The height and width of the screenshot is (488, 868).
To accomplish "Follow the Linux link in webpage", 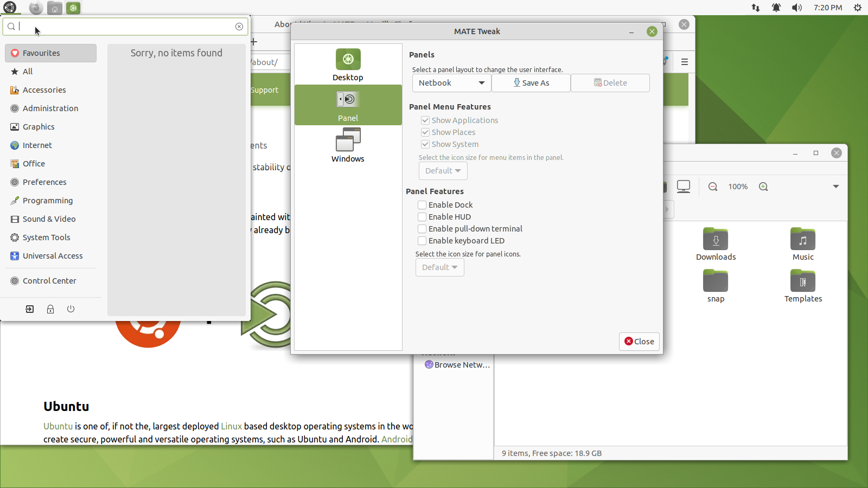I will point(231,426).
